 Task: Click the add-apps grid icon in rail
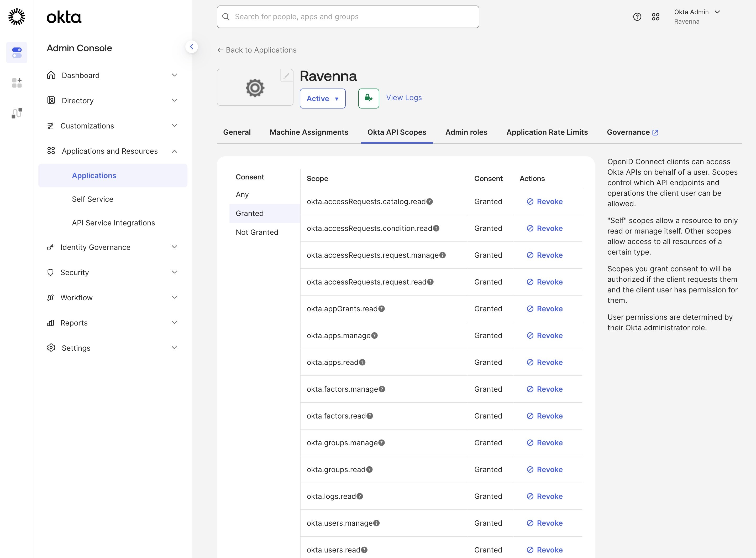tap(17, 83)
